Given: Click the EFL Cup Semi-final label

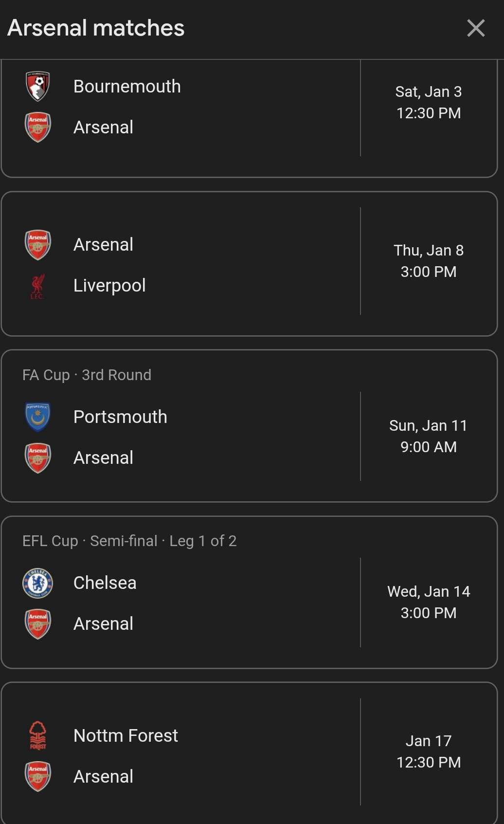Looking at the screenshot, I should click(129, 541).
